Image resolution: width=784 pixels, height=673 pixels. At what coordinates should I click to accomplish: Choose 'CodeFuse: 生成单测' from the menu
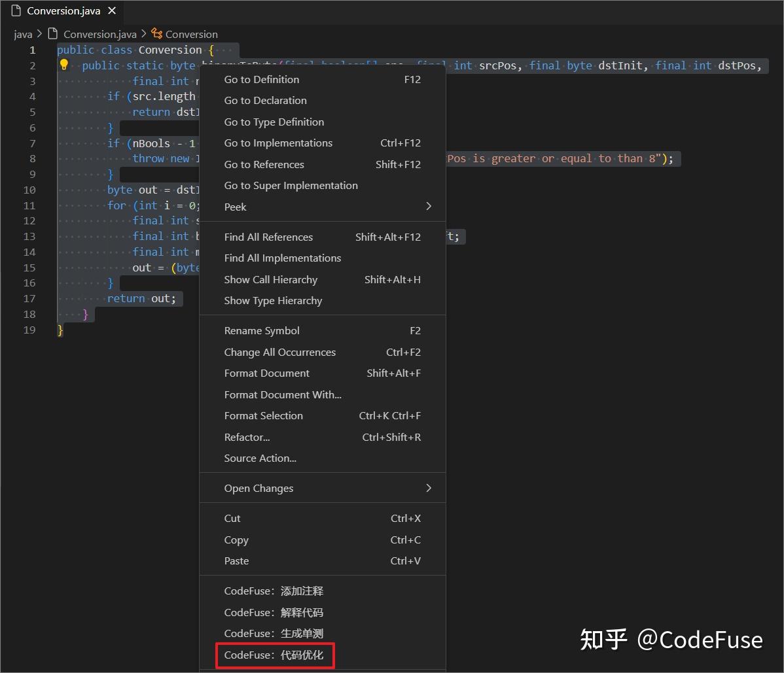(272, 633)
